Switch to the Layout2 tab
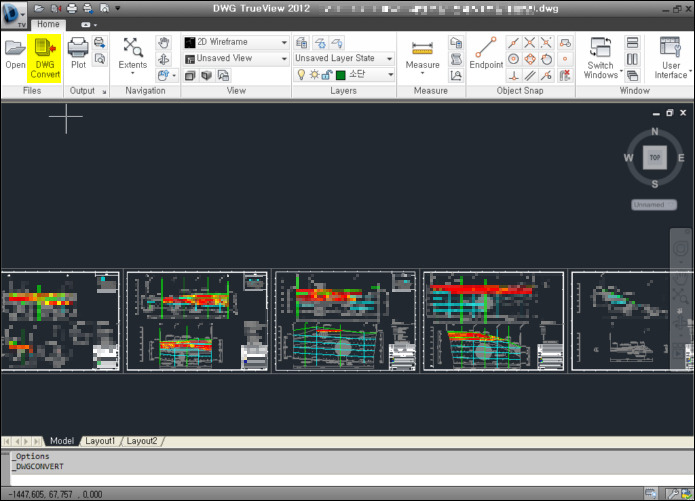Screen dimensions: 695x501 [x=142, y=441]
